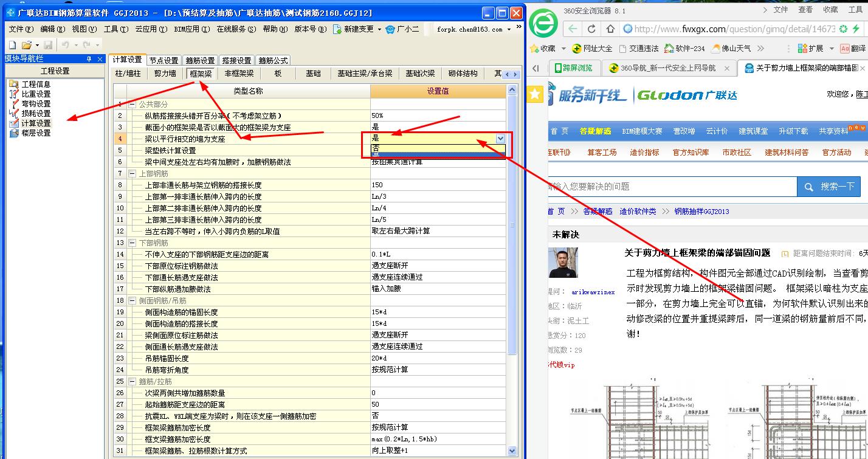The width and height of the screenshot is (868, 459).
Task: Switch to the 360导航 browser tab
Action: tap(668, 68)
